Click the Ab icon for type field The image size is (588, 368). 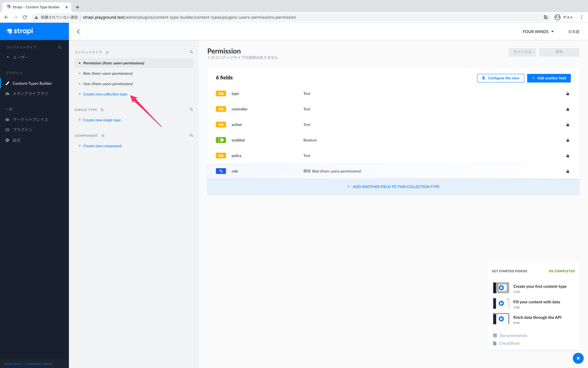[221, 93]
